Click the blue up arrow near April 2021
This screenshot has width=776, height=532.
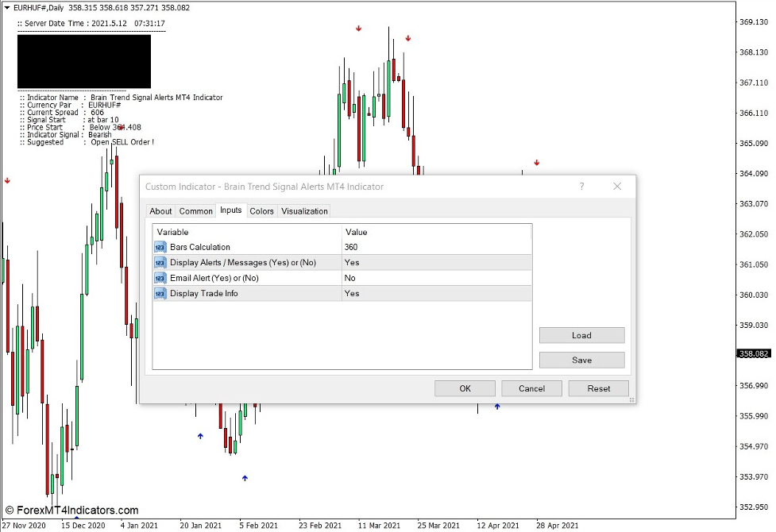(497, 406)
